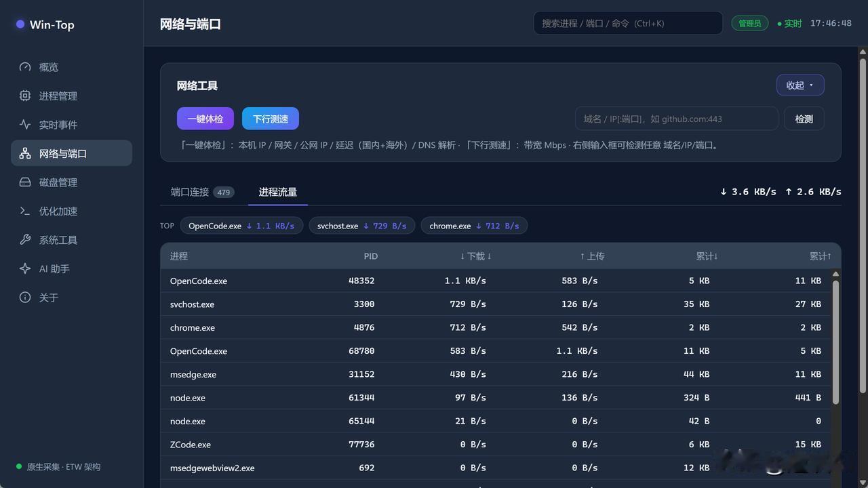Click the OpenCode.exe TOP chip
This screenshot has height=488, width=868.
click(x=241, y=226)
